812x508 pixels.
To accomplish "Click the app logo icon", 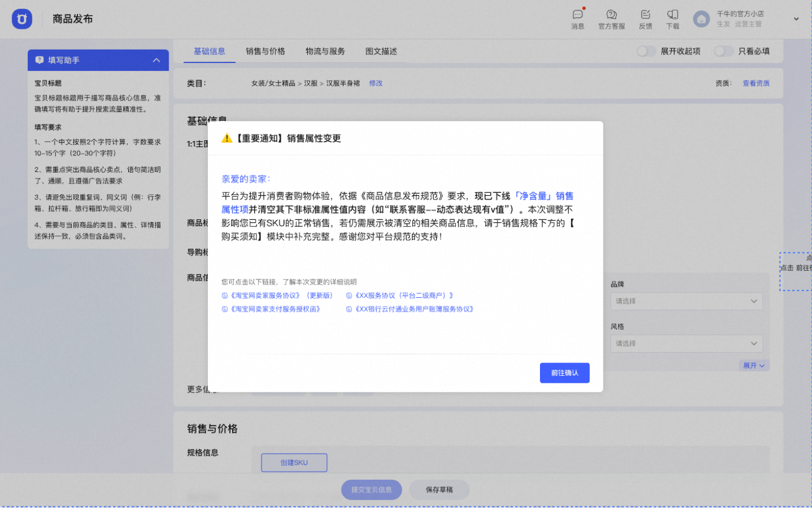I will (x=22, y=19).
